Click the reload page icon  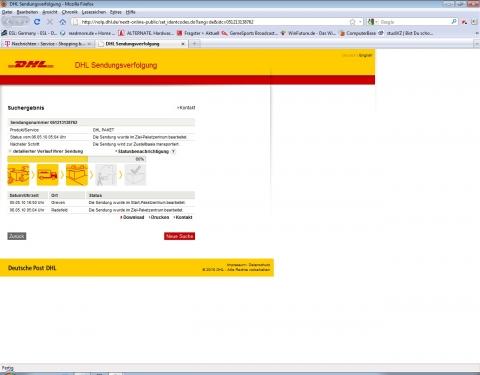(37, 22)
